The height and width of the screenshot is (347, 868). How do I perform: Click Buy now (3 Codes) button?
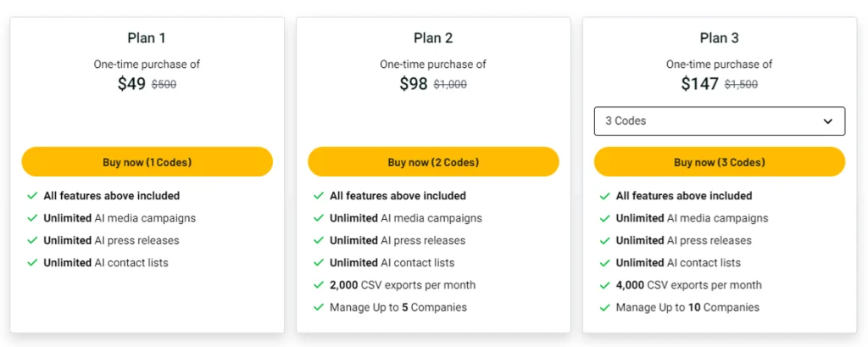[x=719, y=162]
